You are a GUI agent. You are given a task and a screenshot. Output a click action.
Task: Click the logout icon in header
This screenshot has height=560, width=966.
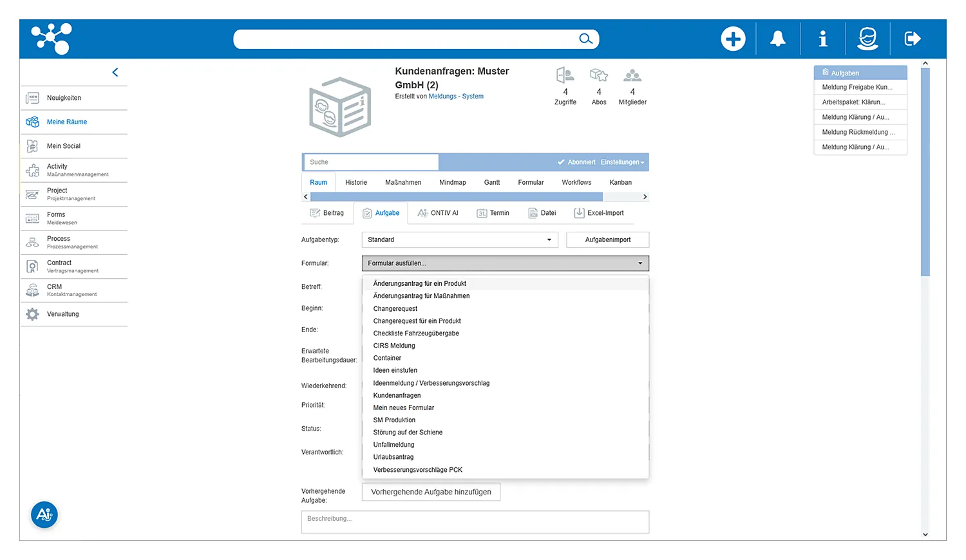(913, 39)
